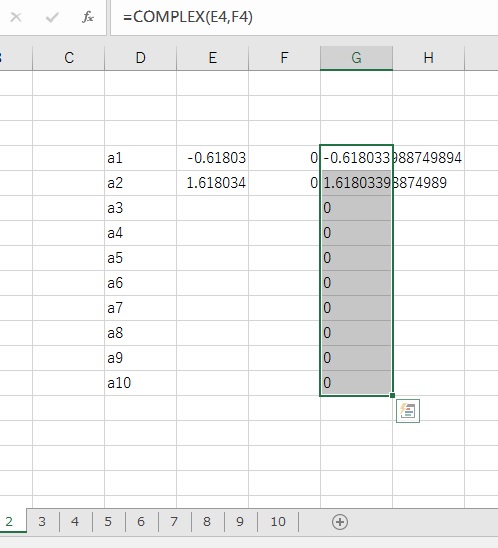
Task: Switch to sheet tab 7
Action: coord(174,521)
